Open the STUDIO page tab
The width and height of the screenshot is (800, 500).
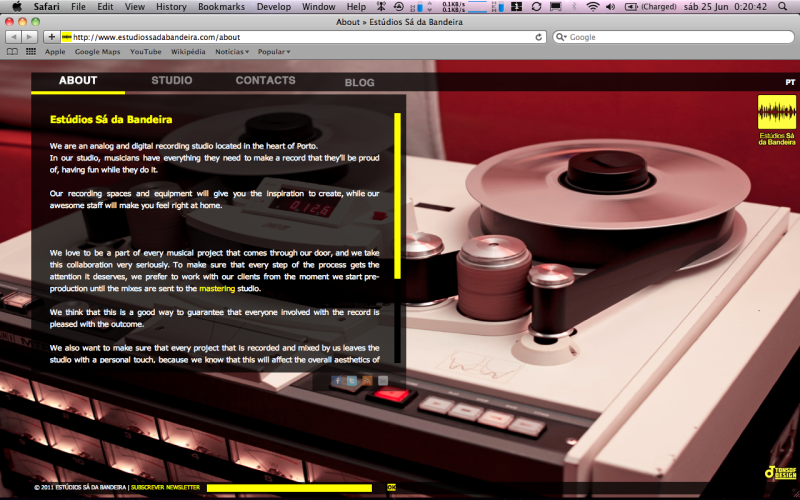click(x=172, y=81)
